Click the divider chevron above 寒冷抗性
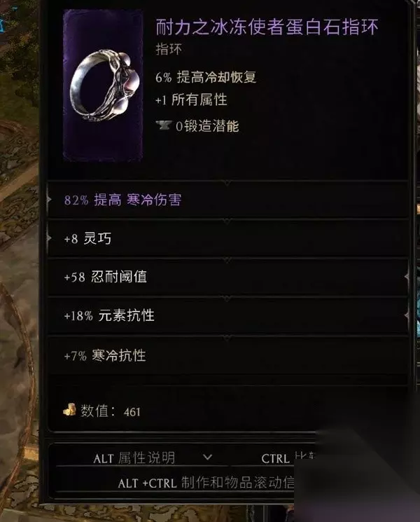Viewport: 420px width, 522px height. [227, 338]
